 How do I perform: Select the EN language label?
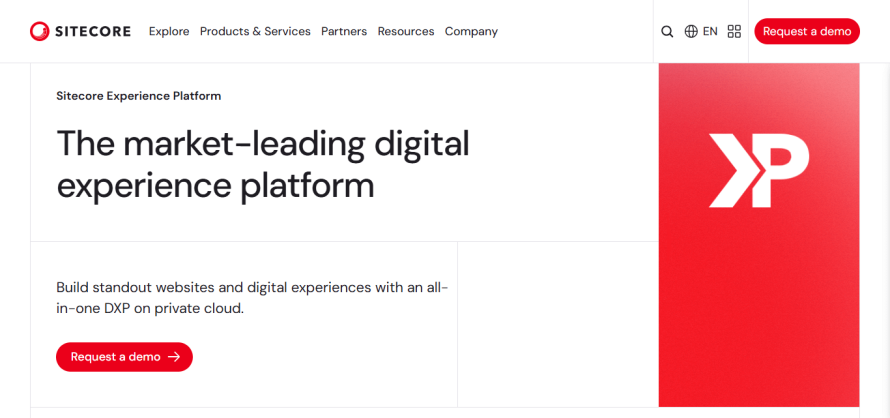[x=710, y=32]
